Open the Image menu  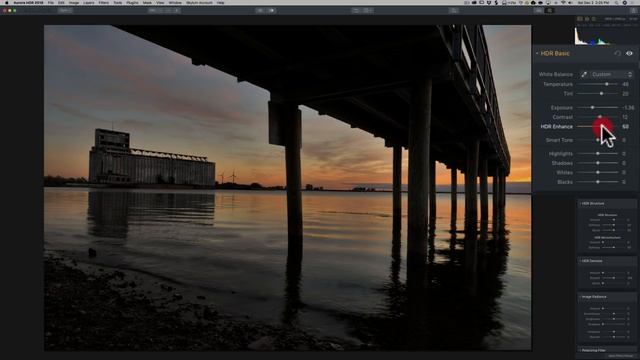tap(74, 2)
